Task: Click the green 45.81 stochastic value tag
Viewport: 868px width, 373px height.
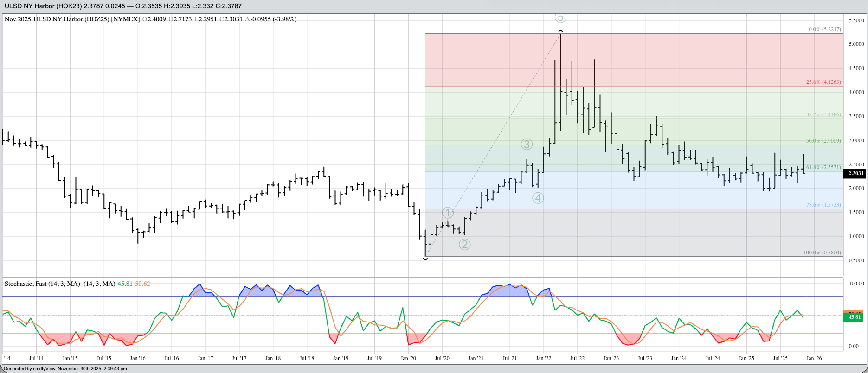Action: pyautogui.click(x=854, y=317)
